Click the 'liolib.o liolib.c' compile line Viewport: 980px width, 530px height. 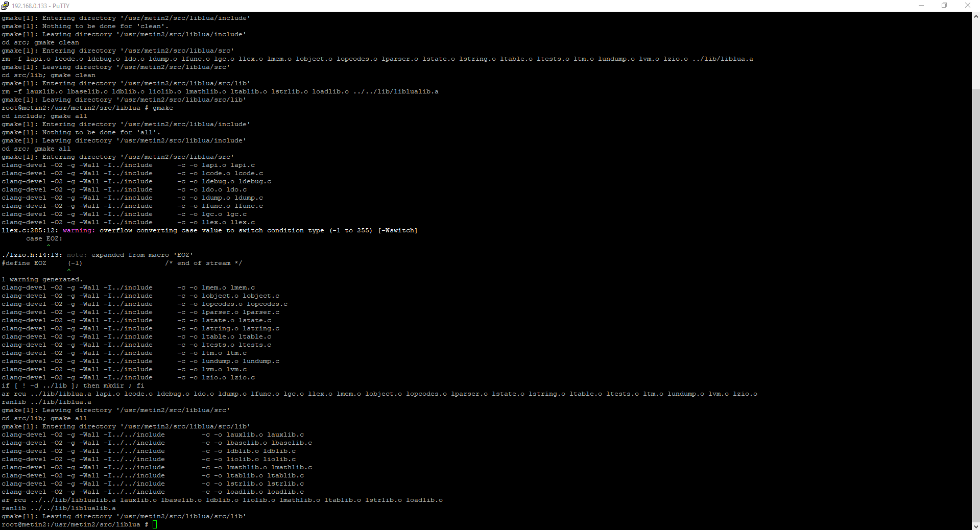coord(149,459)
